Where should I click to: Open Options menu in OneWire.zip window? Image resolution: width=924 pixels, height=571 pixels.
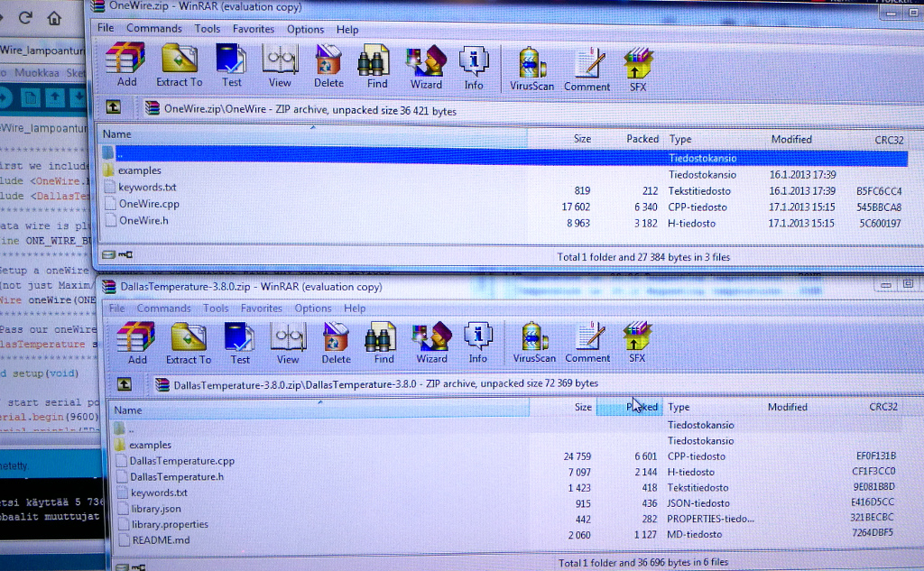pyautogui.click(x=305, y=29)
